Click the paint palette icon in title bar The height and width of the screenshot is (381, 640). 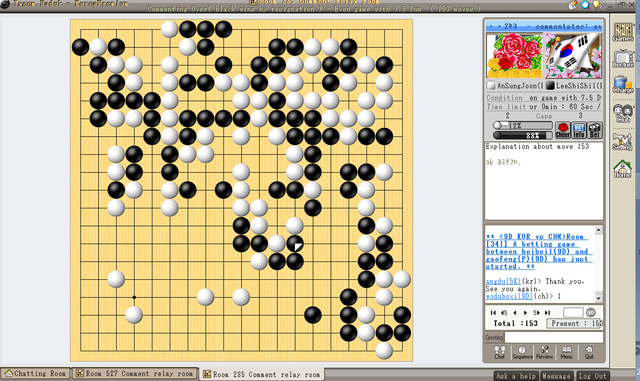(573, 4)
